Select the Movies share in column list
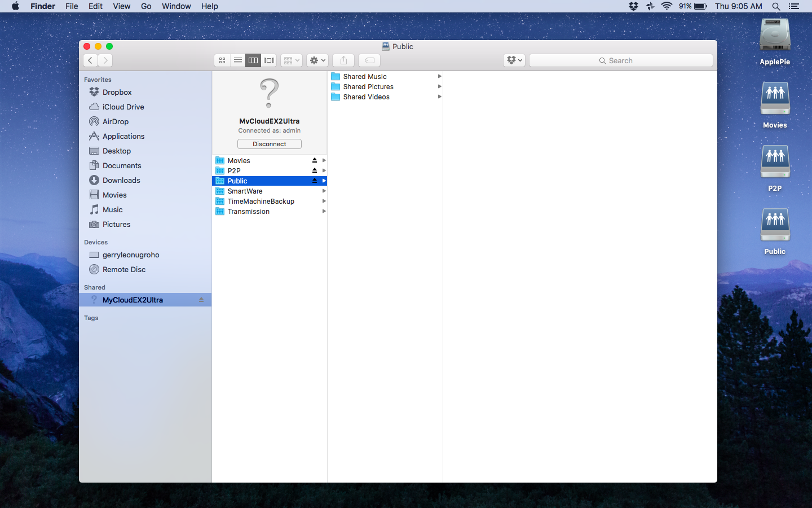Screen dimensions: 812x508 coord(270,160)
